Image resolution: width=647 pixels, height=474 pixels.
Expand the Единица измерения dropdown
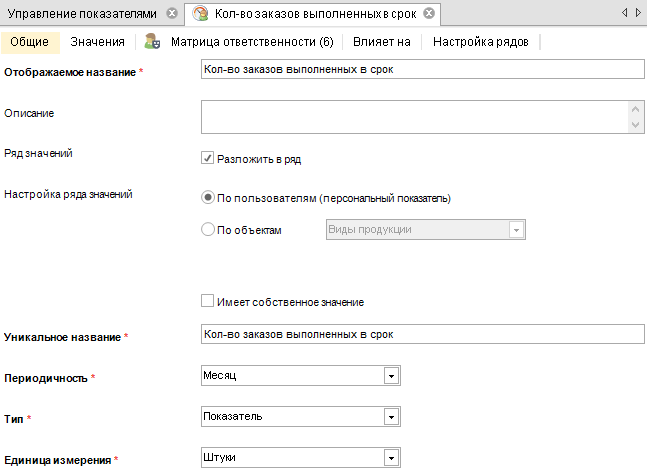coord(392,458)
